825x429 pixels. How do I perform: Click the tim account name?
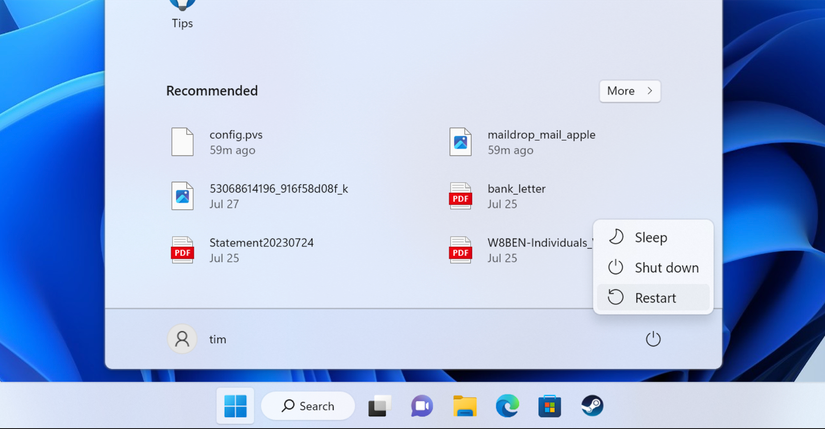tap(218, 340)
